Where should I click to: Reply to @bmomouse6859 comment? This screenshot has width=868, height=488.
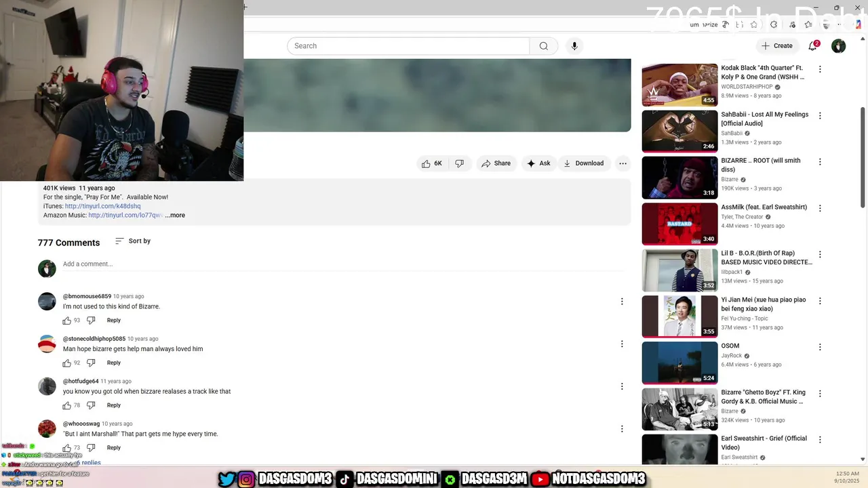coord(114,321)
